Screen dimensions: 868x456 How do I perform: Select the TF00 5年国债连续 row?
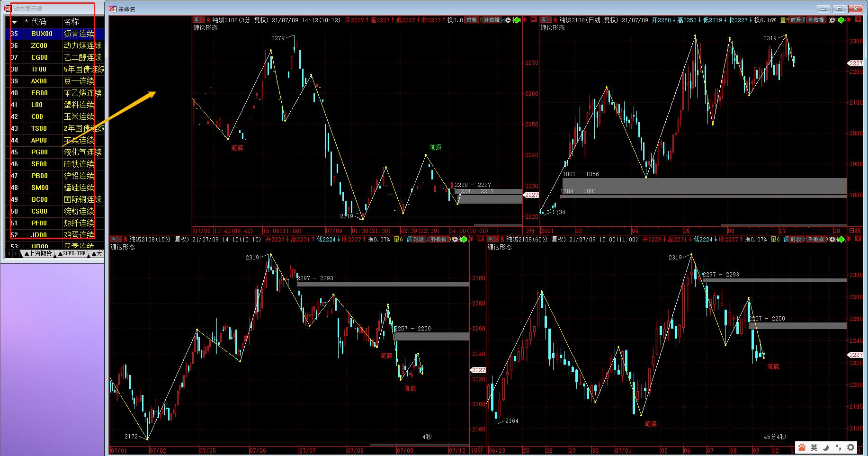coord(55,69)
